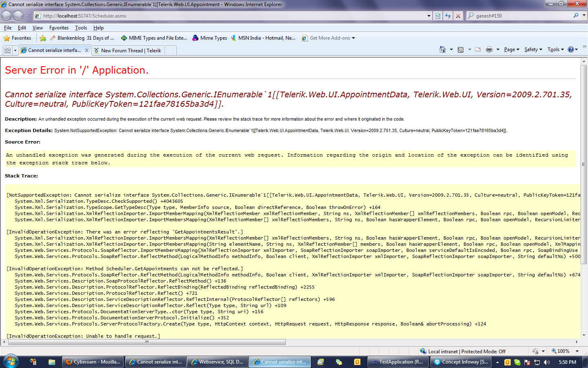Click the address bar showing localhost:51747/Scheduler.asmx
This screenshot has height=368, width=588.
pyautogui.click(x=229, y=16)
